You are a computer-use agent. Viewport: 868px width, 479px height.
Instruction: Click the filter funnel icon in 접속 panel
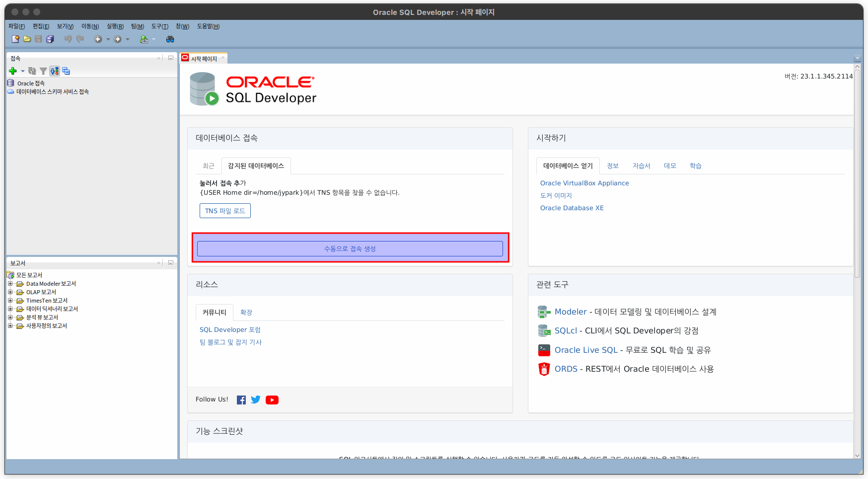43,71
